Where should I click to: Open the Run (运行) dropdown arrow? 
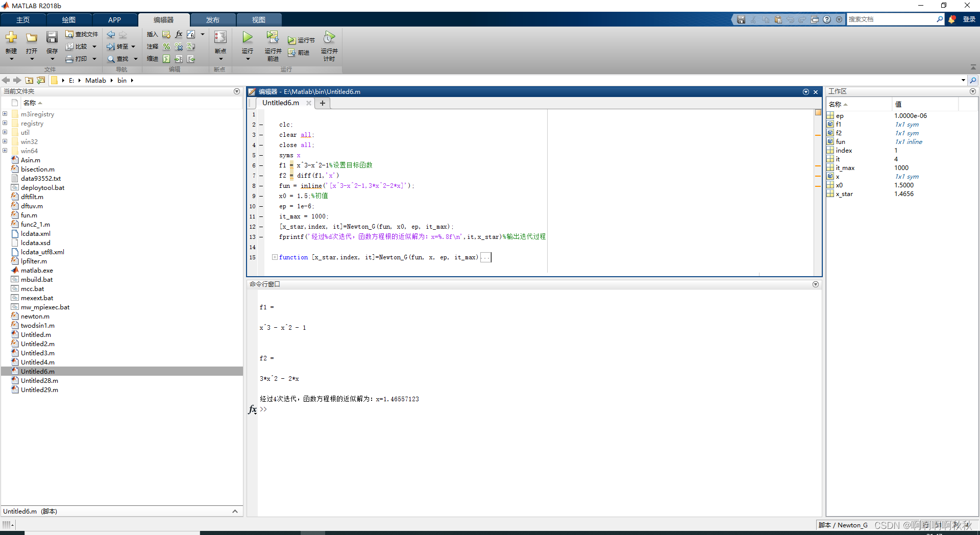tap(248, 59)
